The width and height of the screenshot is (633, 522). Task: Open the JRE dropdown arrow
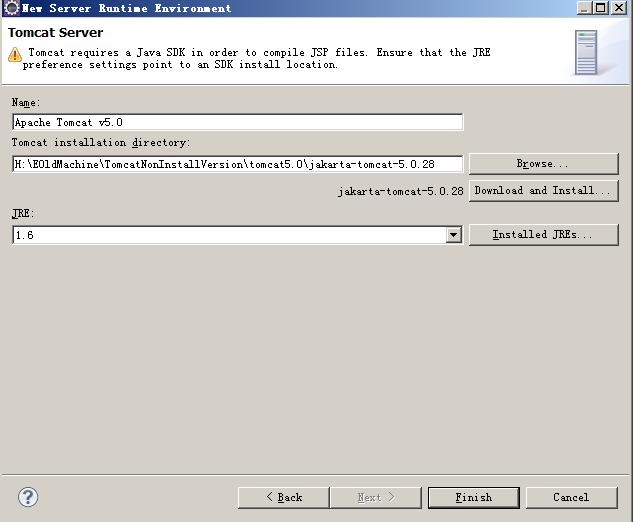[453, 235]
